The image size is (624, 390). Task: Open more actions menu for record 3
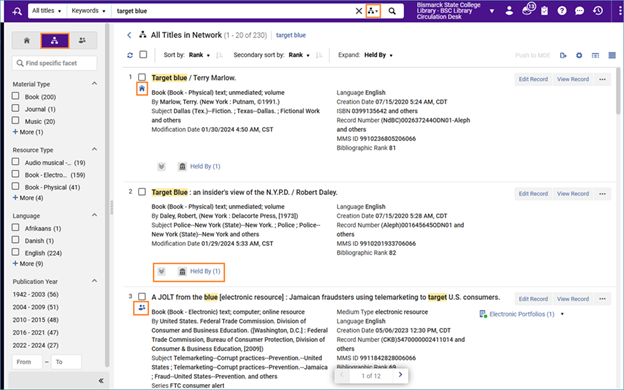pyautogui.click(x=602, y=299)
